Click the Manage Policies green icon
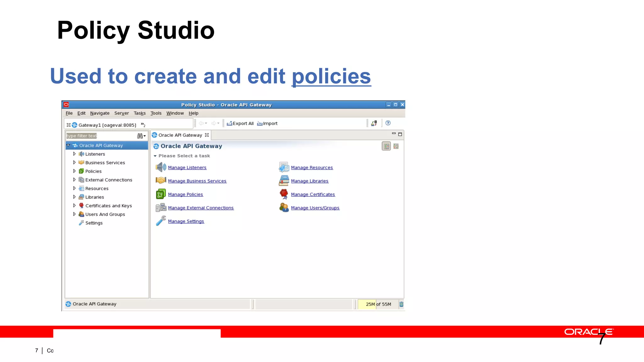 click(161, 194)
